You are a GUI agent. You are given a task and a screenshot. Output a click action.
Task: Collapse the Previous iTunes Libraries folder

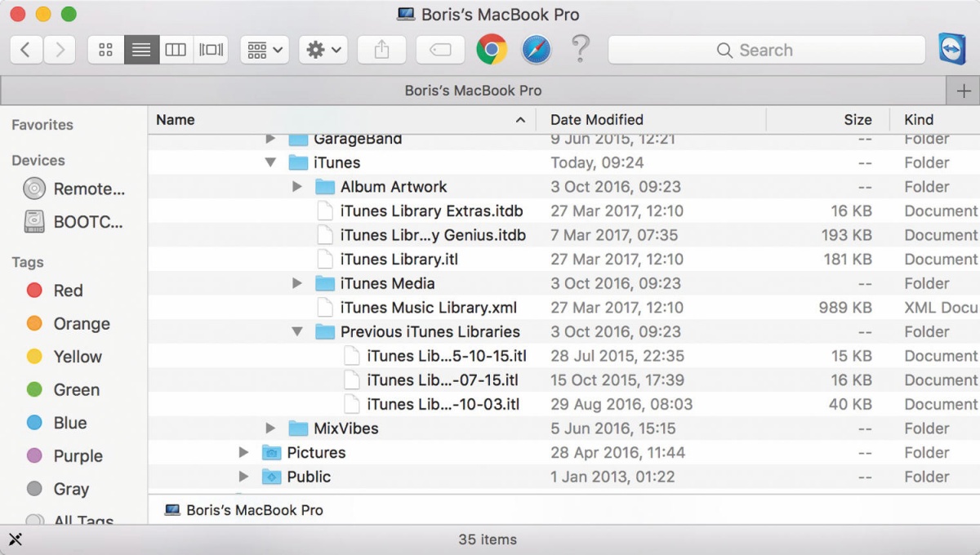click(x=297, y=332)
